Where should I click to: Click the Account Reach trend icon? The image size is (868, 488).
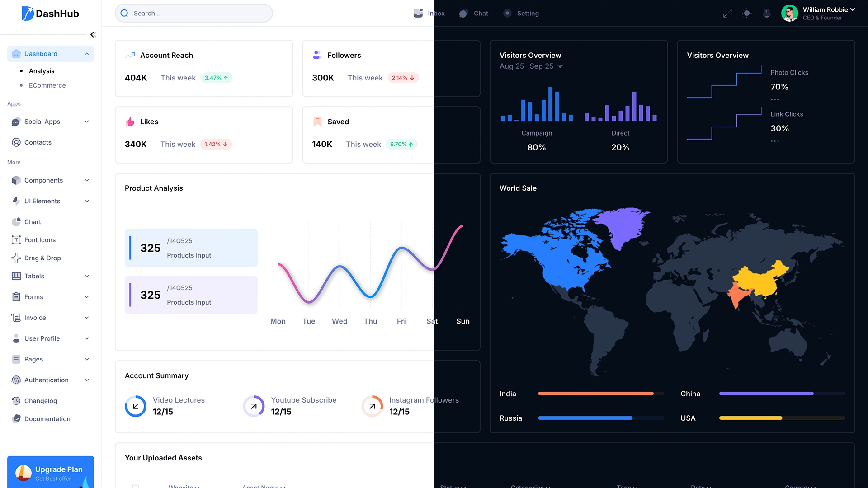pos(130,55)
